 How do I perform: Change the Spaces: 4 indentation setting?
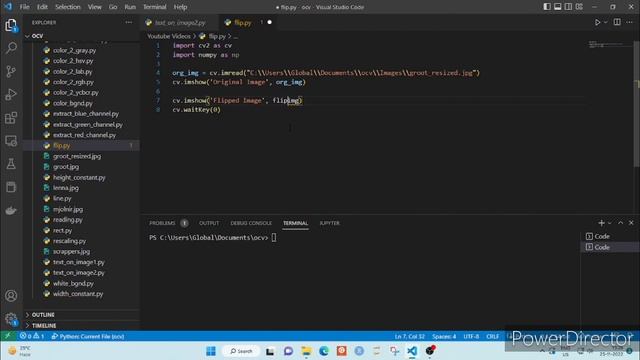pos(444,336)
